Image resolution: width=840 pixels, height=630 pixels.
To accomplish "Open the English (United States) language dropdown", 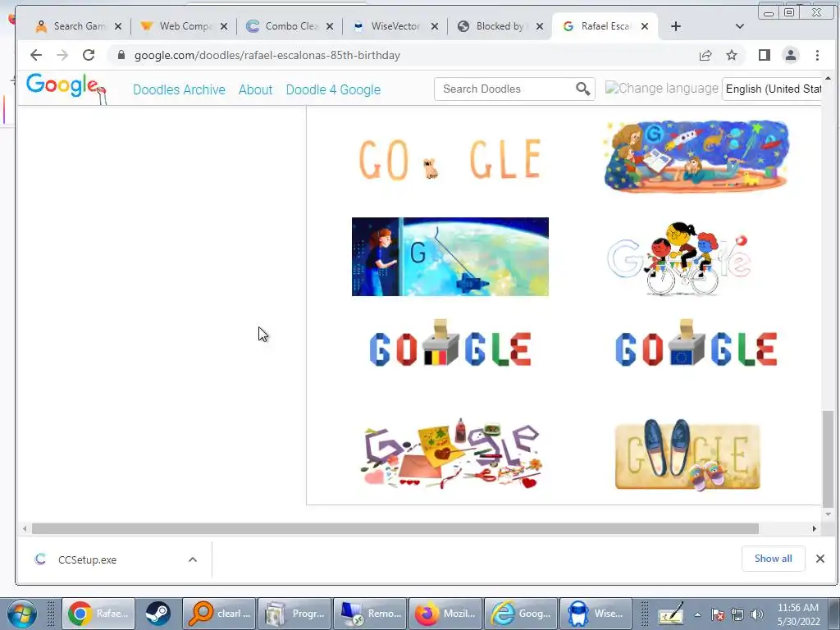I will coord(772,89).
